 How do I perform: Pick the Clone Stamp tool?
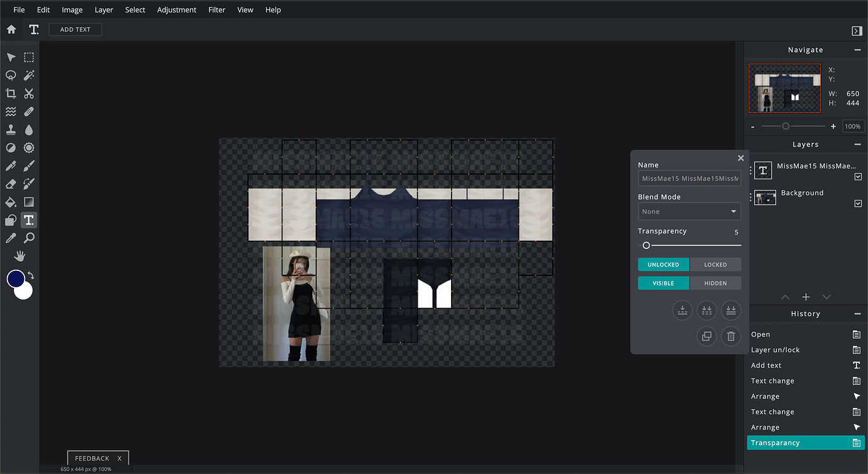[11, 130]
